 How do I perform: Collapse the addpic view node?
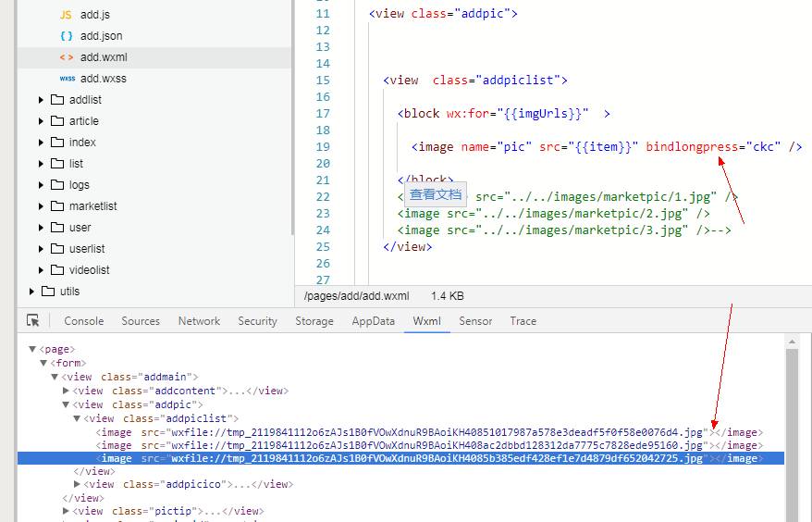pyautogui.click(x=66, y=404)
